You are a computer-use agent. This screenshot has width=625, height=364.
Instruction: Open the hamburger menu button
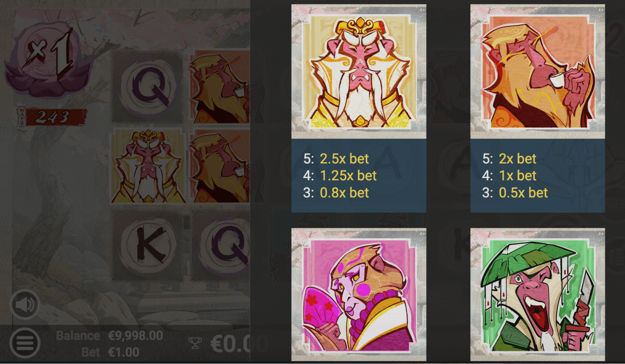[x=25, y=343]
